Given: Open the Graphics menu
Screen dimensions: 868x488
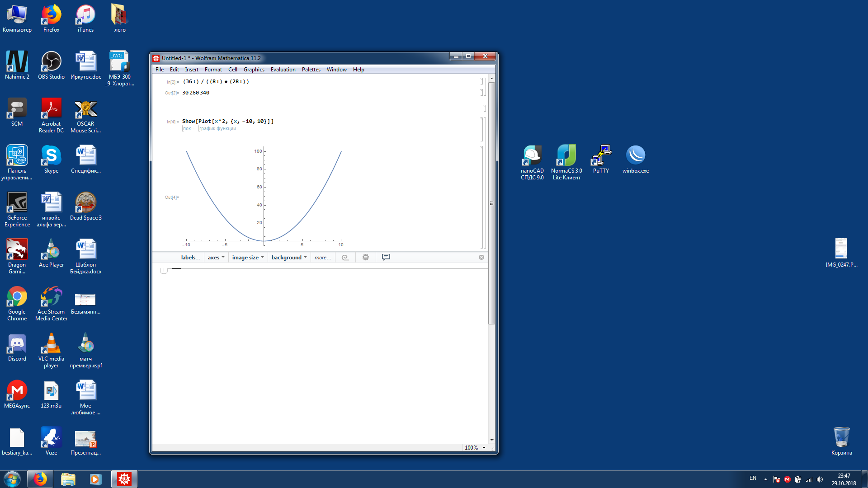Looking at the screenshot, I should click(x=254, y=70).
